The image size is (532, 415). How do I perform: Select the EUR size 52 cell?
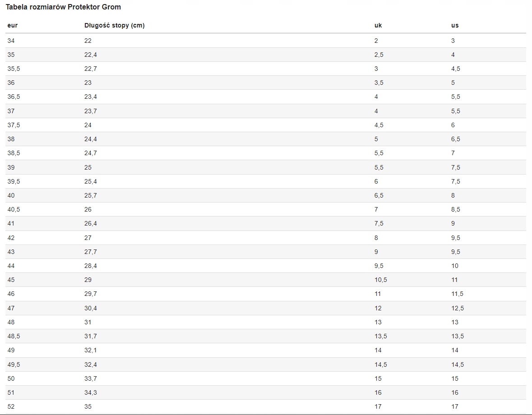click(11, 406)
